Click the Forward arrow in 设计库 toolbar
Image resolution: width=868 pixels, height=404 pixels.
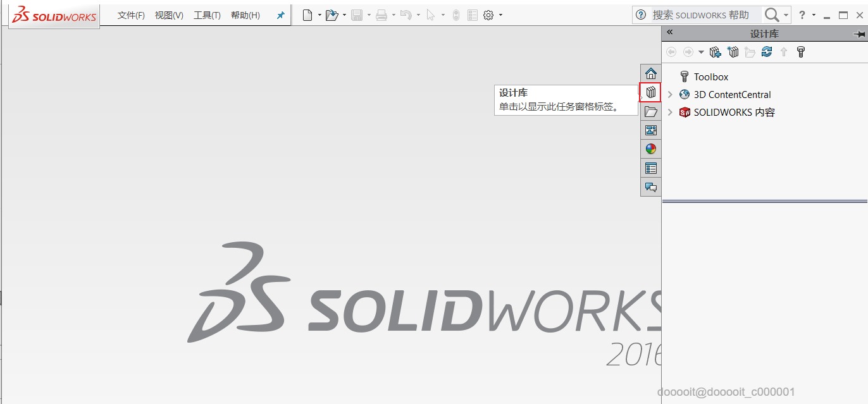[x=688, y=52]
